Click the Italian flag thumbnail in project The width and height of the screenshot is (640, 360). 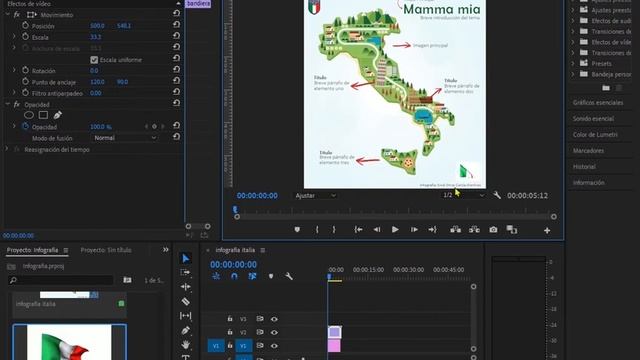click(69, 343)
